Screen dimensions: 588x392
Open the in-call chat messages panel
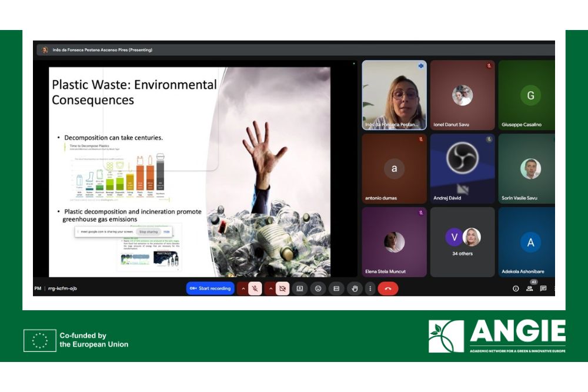point(543,288)
